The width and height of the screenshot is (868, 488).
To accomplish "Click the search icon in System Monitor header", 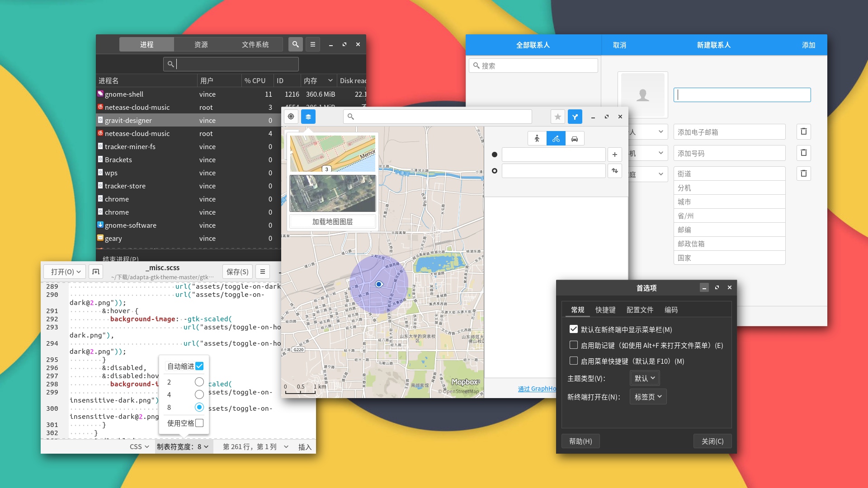I will pos(295,44).
